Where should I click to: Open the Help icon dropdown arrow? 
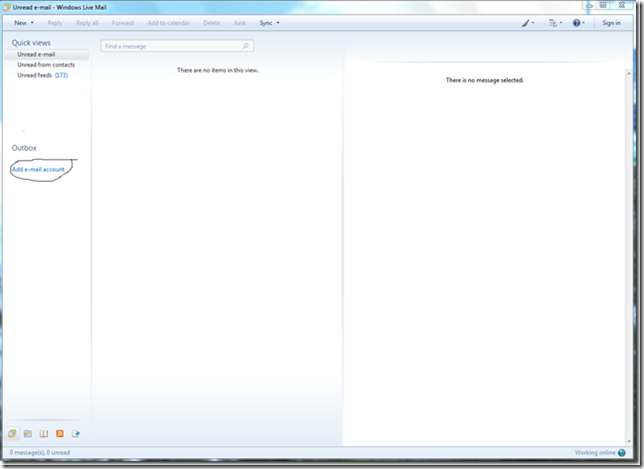[583, 23]
